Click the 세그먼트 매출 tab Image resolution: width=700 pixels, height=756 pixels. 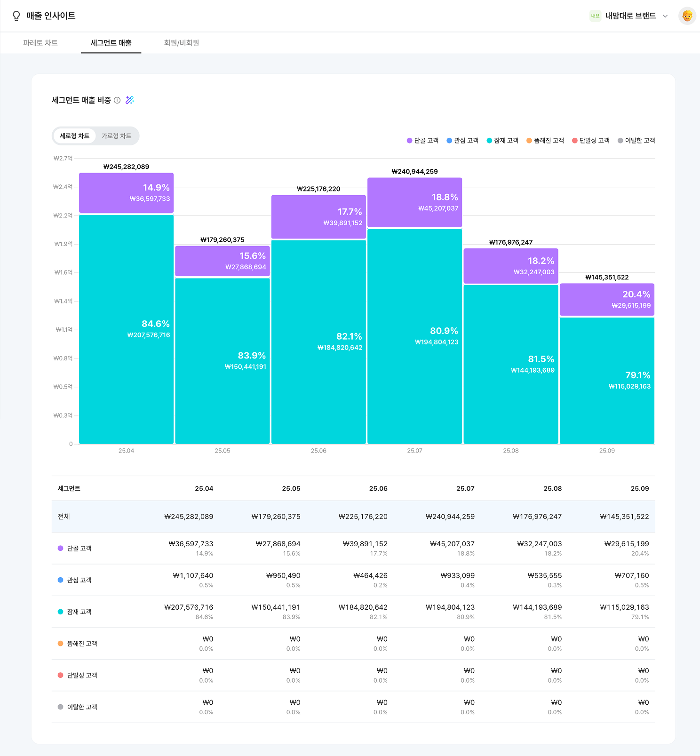pyautogui.click(x=111, y=43)
